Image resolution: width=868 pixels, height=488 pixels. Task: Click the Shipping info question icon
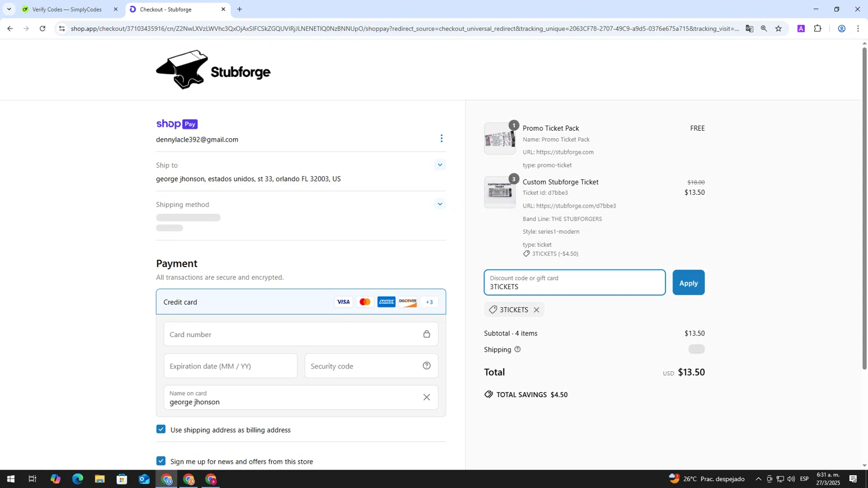coord(517,349)
